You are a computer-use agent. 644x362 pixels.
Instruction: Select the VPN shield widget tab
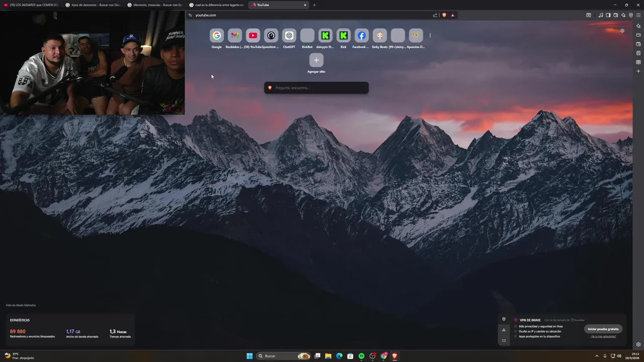point(504,319)
